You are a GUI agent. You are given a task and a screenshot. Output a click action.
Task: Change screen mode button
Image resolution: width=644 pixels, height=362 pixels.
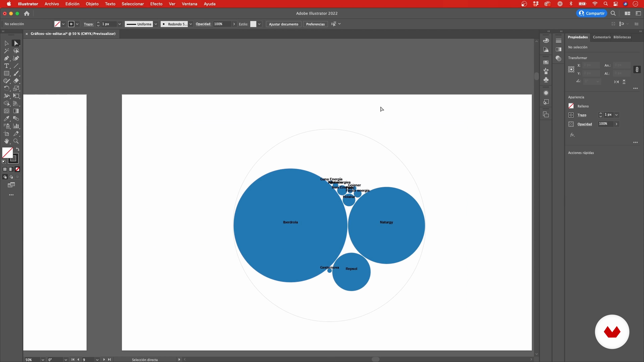point(11,185)
